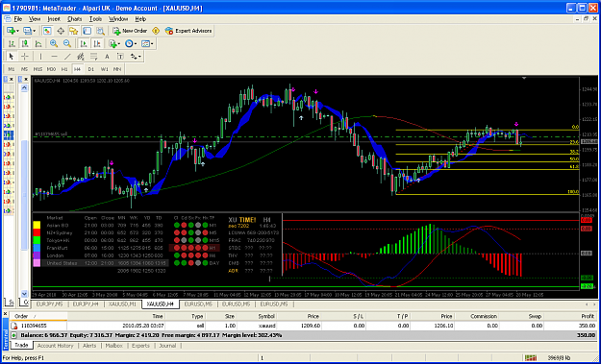Viewport: 601px width, 364px height.
Task: Click the red NZ+Sydney session swatch
Action: tap(38, 232)
